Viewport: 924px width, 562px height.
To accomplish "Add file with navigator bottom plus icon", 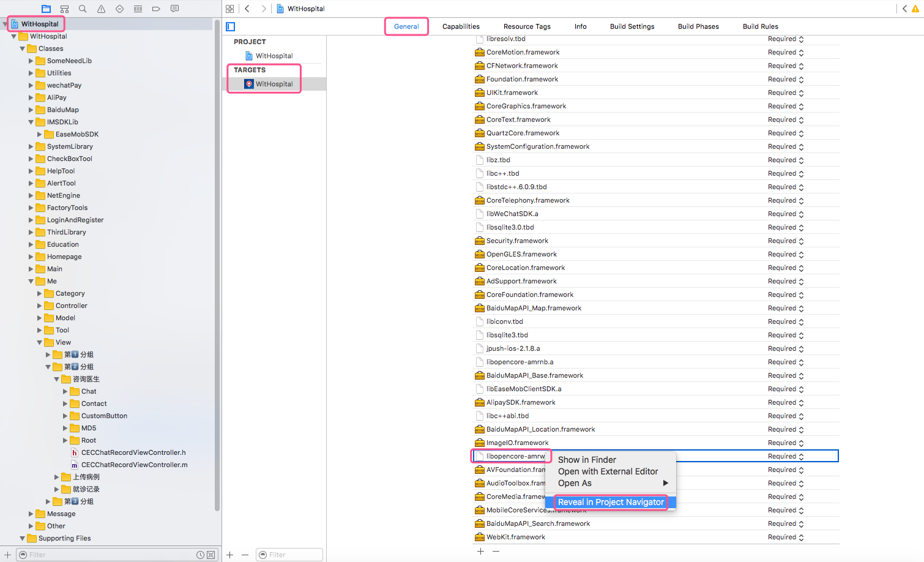I will pyautogui.click(x=8, y=555).
